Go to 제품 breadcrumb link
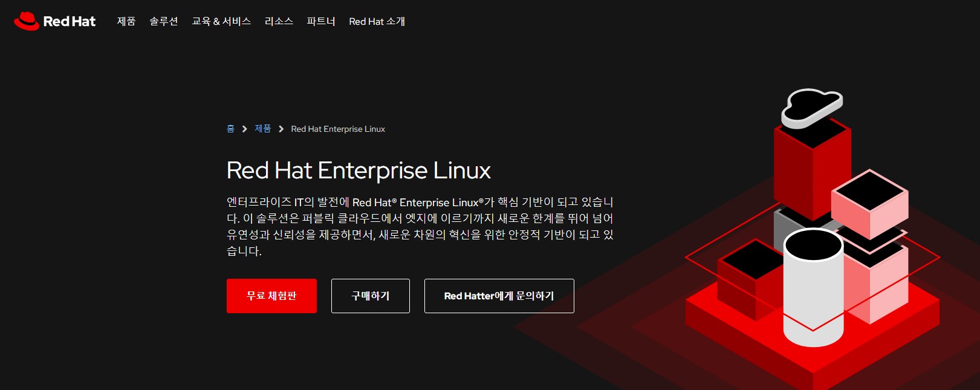Image resolution: width=980 pixels, height=390 pixels. tap(262, 129)
